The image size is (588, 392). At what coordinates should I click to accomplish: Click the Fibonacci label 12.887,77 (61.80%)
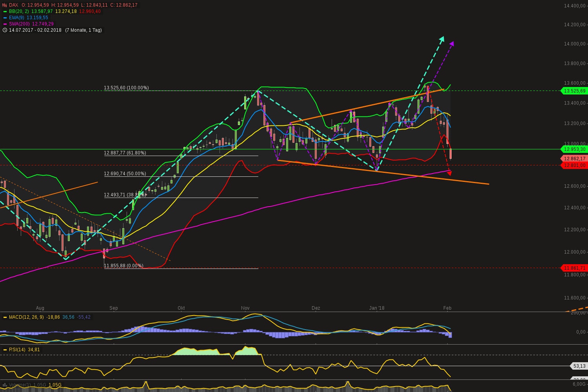(125, 153)
